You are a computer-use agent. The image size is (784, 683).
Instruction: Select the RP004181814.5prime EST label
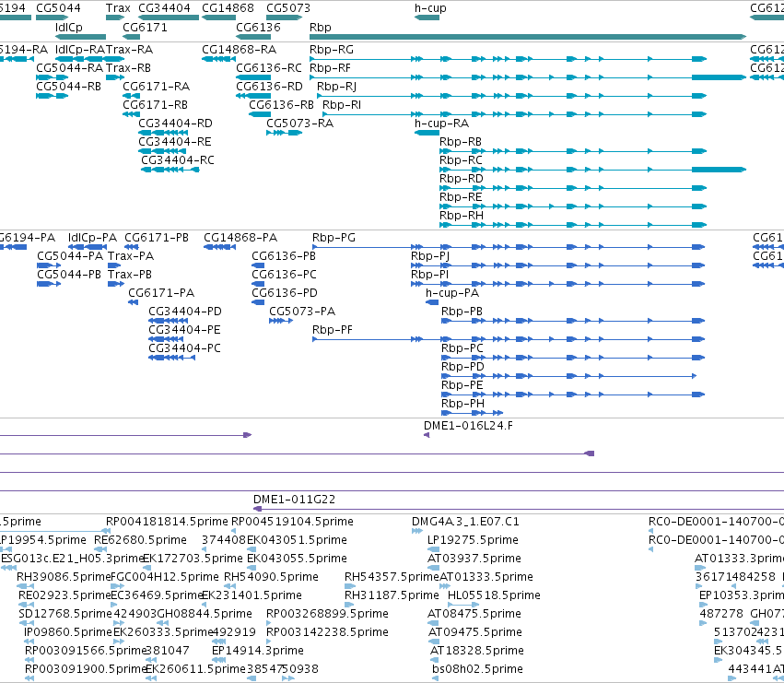pyautogui.click(x=167, y=522)
